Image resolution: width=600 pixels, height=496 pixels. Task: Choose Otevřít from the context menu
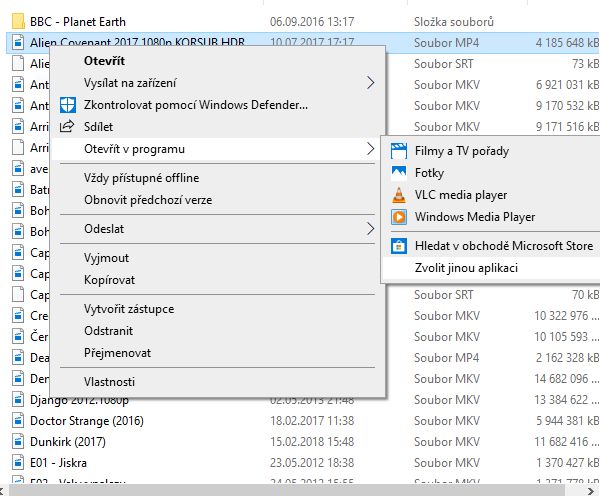click(218, 61)
